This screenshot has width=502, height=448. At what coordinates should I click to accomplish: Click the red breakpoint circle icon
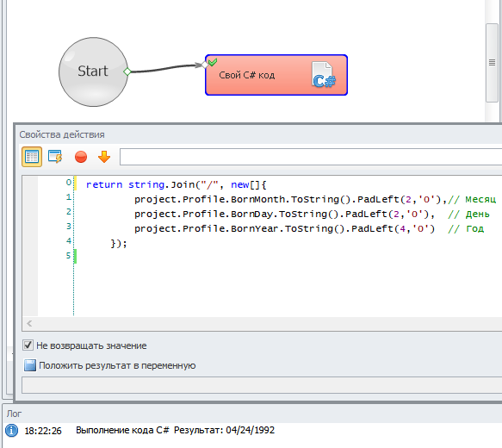point(81,158)
